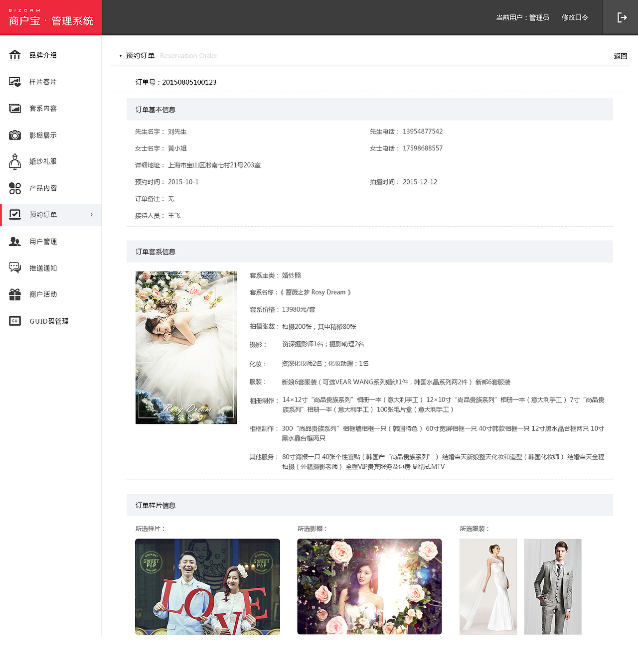Click the 返回 link to go back
This screenshot has width=638, height=672.
click(621, 56)
